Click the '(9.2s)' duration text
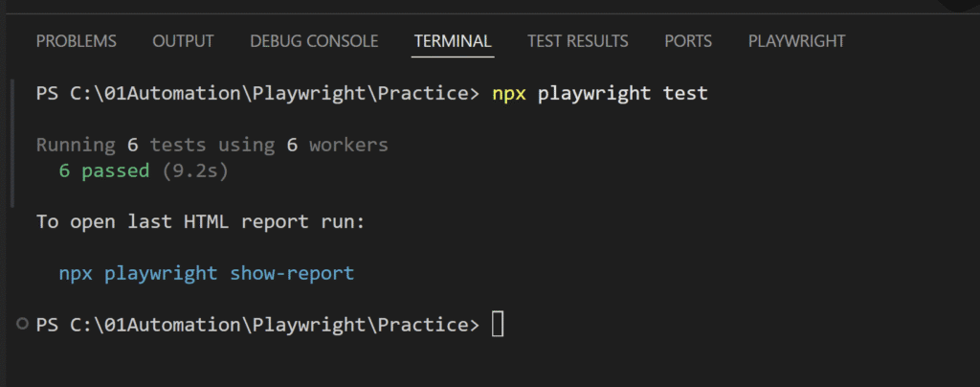 tap(195, 171)
